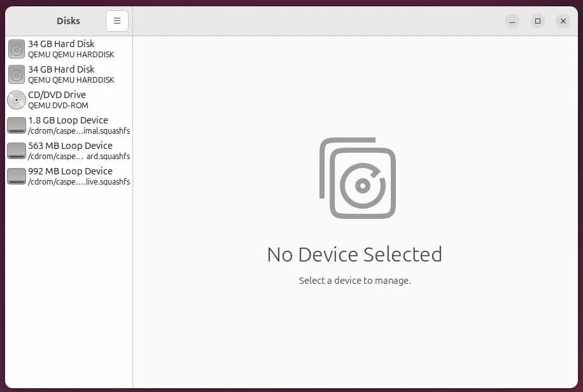Click the 992 MB Loop Device drive icon
583x392 pixels.
click(x=17, y=176)
